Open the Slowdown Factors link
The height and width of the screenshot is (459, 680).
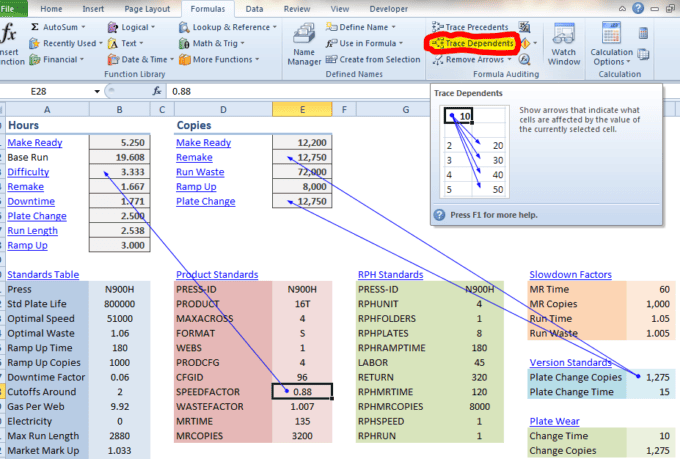[x=570, y=275]
